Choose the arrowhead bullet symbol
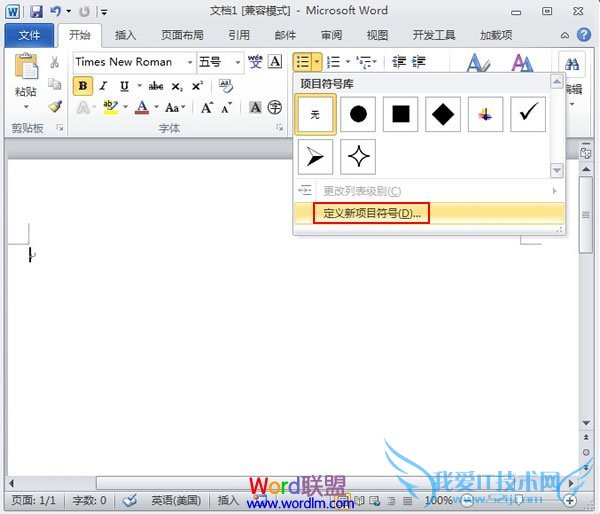The height and width of the screenshot is (514, 600). [314, 157]
